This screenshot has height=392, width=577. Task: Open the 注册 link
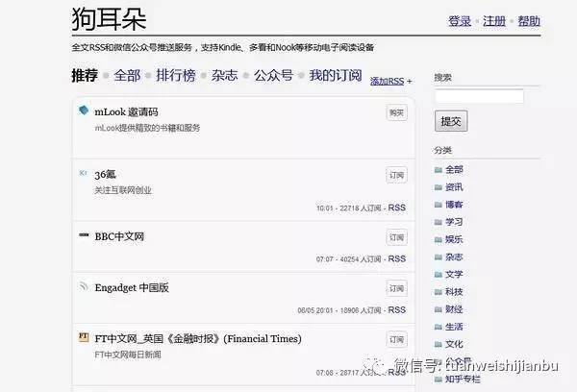(494, 21)
